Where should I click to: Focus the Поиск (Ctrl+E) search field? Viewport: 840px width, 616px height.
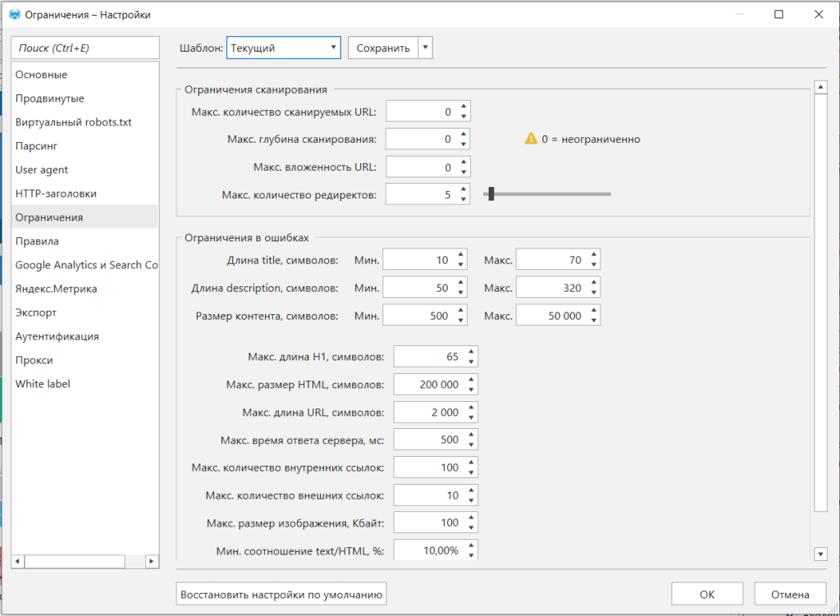(x=85, y=48)
